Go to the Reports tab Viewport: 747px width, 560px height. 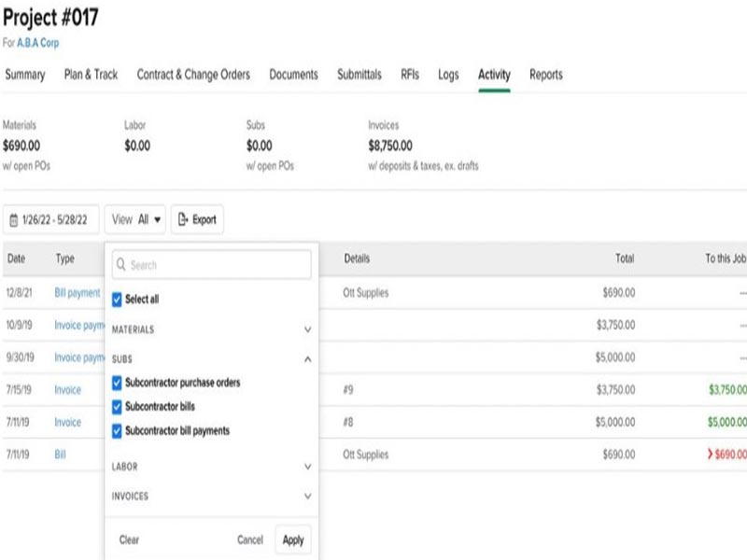click(x=546, y=75)
